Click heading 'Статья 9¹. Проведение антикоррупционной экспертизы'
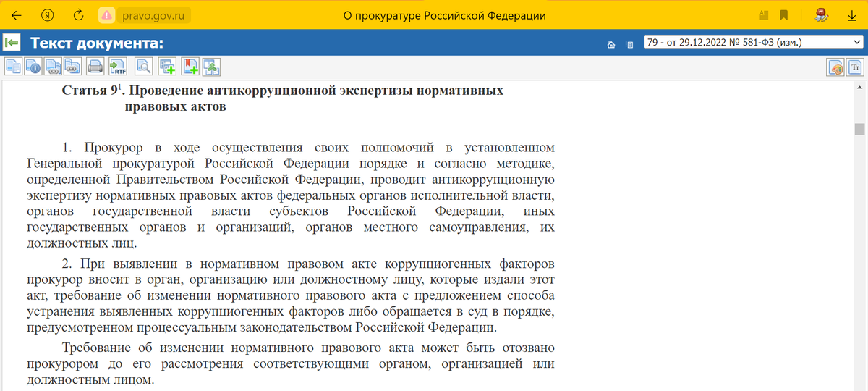This screenshot has height=391, width=868. [283, 99]
